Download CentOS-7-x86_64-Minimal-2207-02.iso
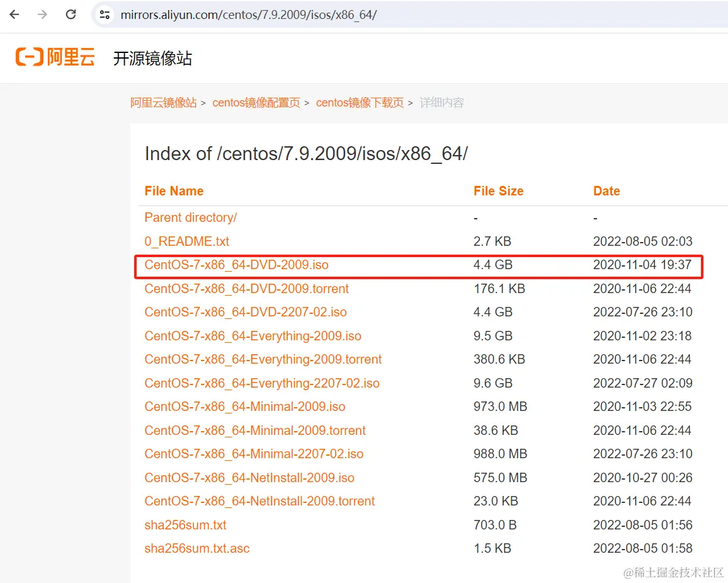 (254, 454)
